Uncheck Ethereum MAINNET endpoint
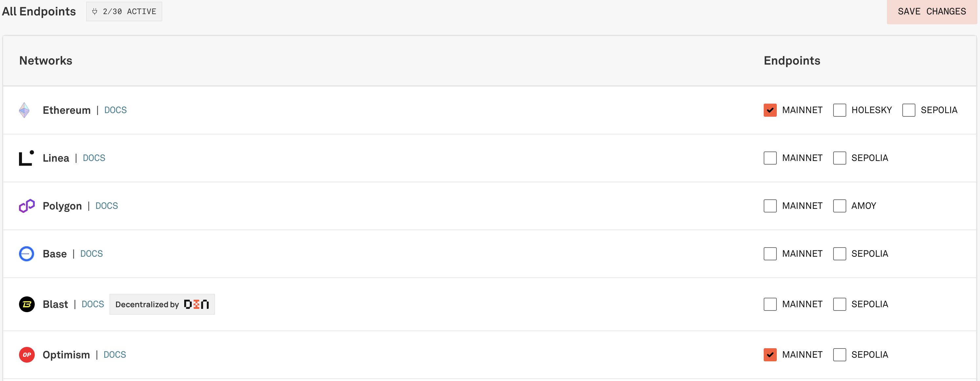The image size is (980, 381). [770, 110]
